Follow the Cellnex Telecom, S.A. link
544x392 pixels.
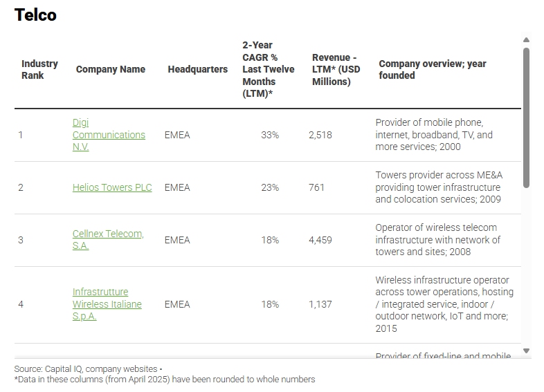[108, 240]
